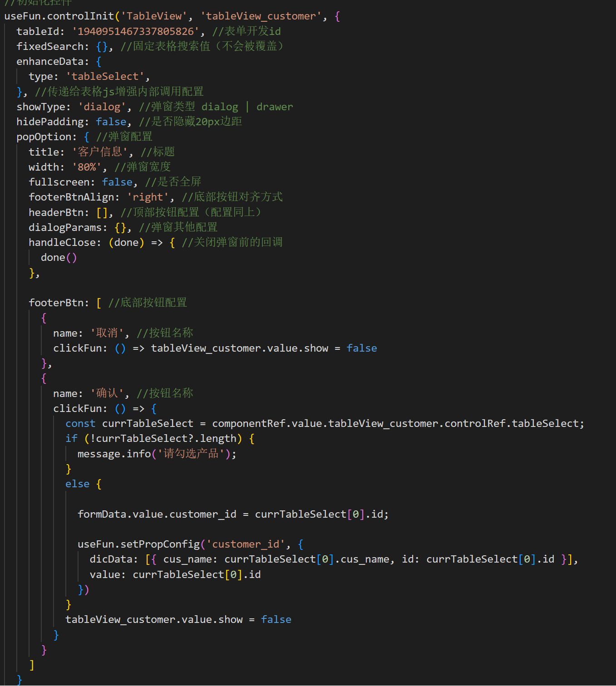Click the empty headerBtn array brackets
This screenshot has height=686, width=616.
point(102,213)
